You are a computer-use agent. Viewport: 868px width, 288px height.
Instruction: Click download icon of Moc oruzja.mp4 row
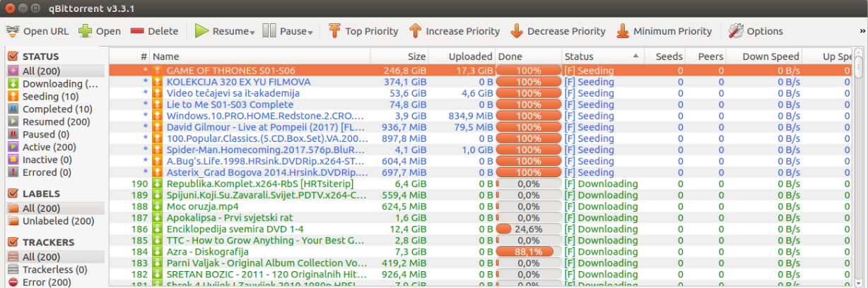[x=158, y=206]
